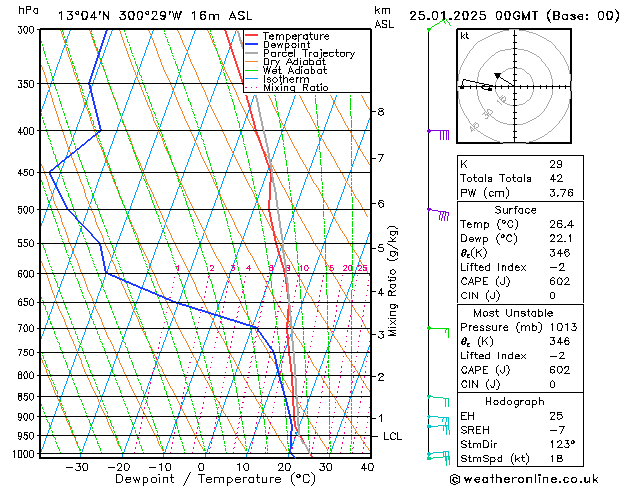Click the 8 km altitude tick label
The height and width of the screenshot is (486, 629).
click(381, 112)
